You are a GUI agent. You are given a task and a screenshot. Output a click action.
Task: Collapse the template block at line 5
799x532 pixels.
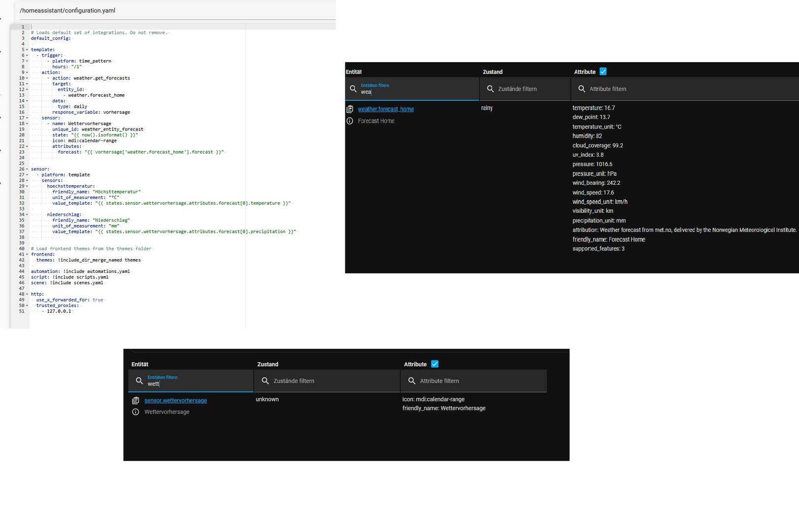pyautogui.click(x=27, y=50)
